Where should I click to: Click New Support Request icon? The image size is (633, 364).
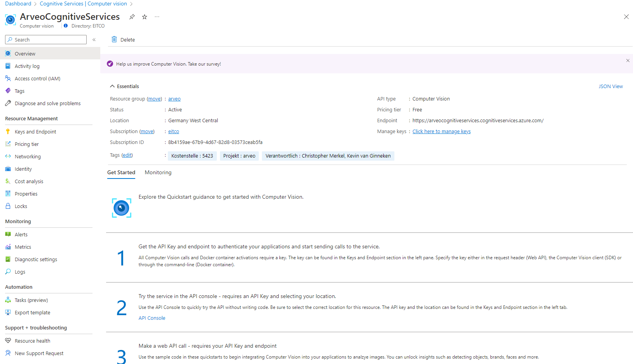[x=8, y=353]
